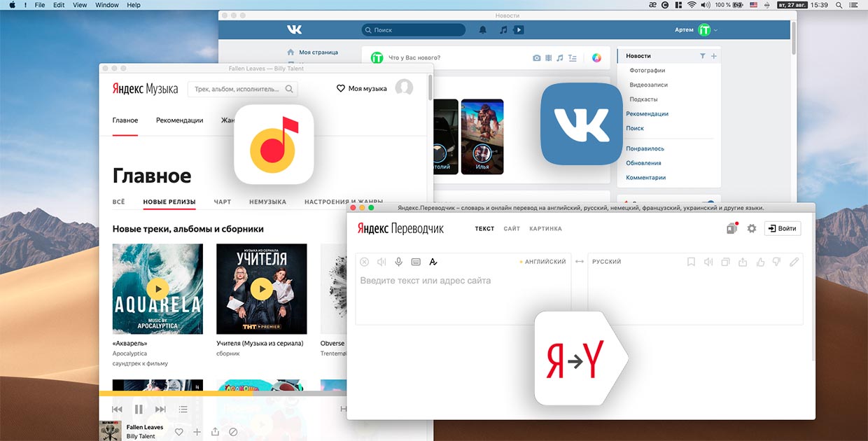Open the music note icon in VK header
Viewport: 868px width, 441px height.
click(x=503, y=30)
